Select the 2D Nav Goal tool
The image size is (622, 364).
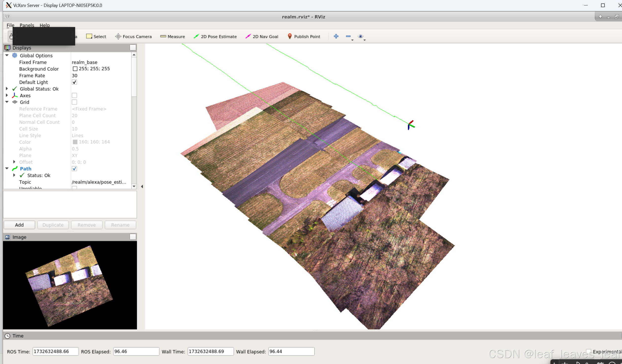(x=262, y=36)
